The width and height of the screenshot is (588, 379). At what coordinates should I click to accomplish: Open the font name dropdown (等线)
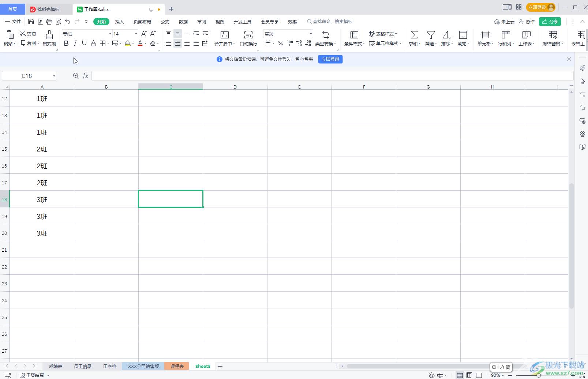110,34
